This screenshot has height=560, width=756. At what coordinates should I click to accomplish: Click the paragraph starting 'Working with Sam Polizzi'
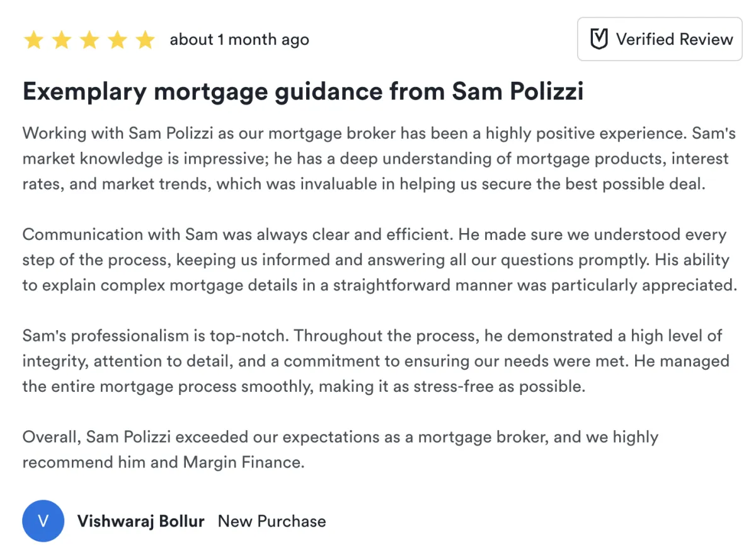click(378, 159)
